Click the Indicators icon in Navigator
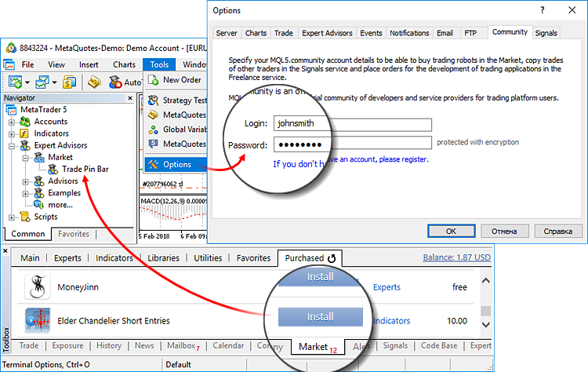Image resolution: width=588 pixels, height=372 pixels. pyautogui.click(x=24, y=133)
